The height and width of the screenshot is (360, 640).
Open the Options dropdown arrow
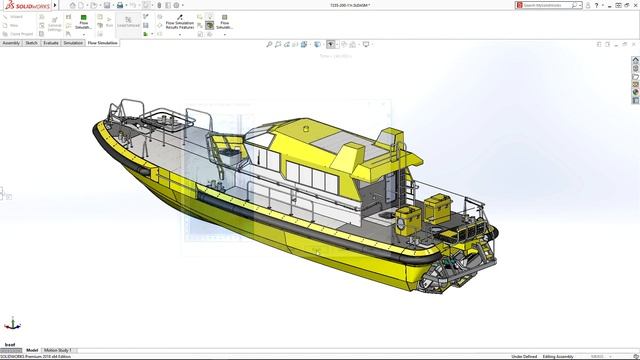tap(183, 5)
